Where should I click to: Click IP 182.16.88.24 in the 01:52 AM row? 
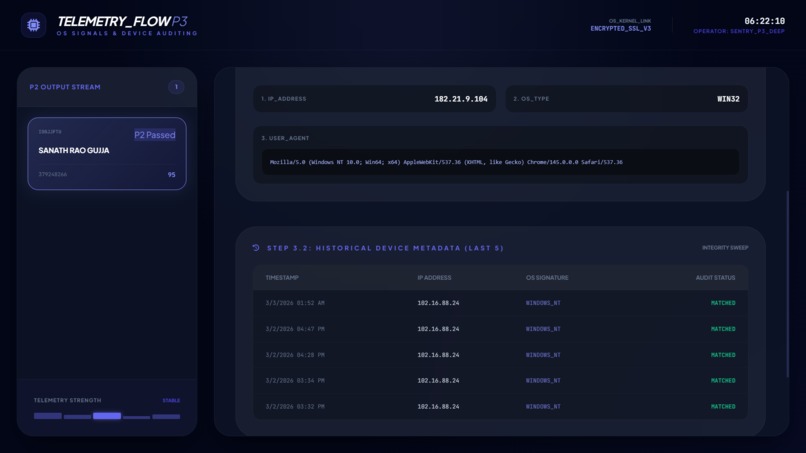coord(438,303)
